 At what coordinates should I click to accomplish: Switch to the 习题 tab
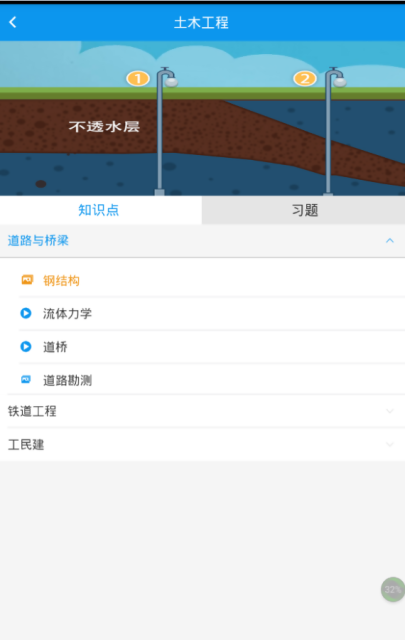(x=303, y=210)
